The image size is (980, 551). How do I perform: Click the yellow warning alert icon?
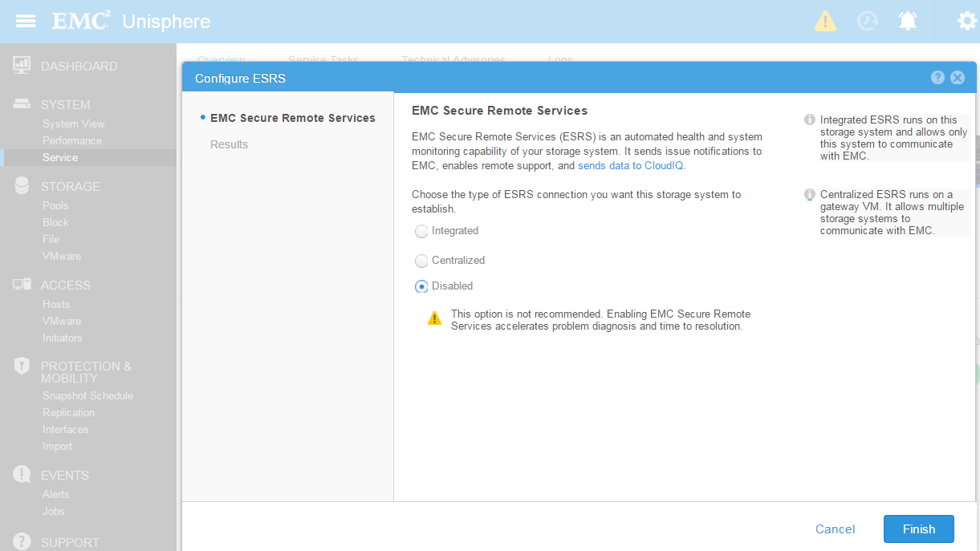825,21
